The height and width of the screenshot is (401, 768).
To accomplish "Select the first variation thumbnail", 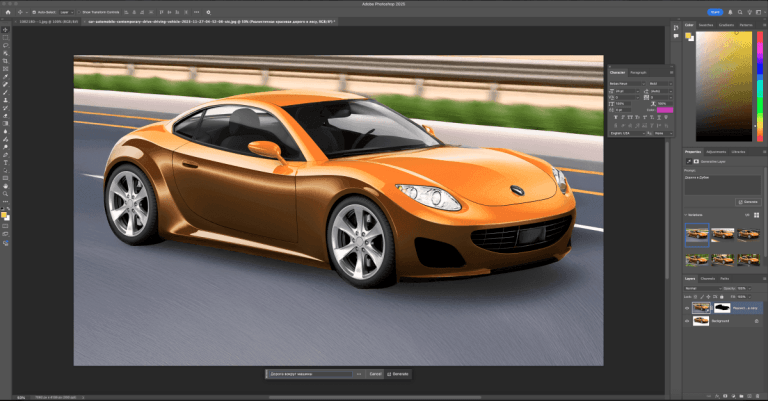I will coord(697,233).
